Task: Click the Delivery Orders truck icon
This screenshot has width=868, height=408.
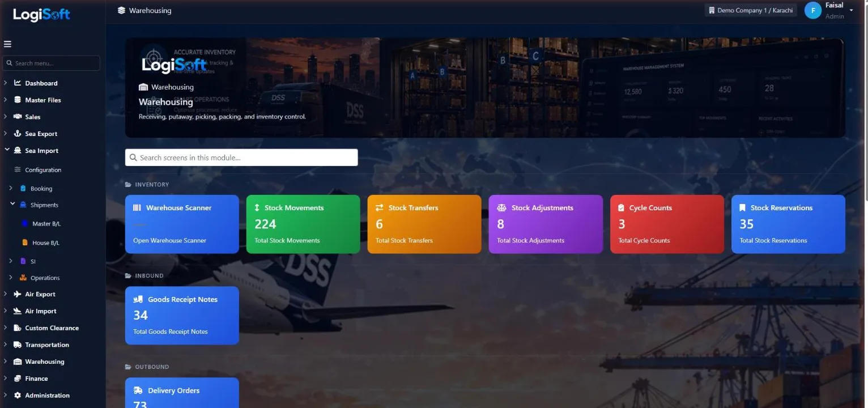Action: coord(138,390)
